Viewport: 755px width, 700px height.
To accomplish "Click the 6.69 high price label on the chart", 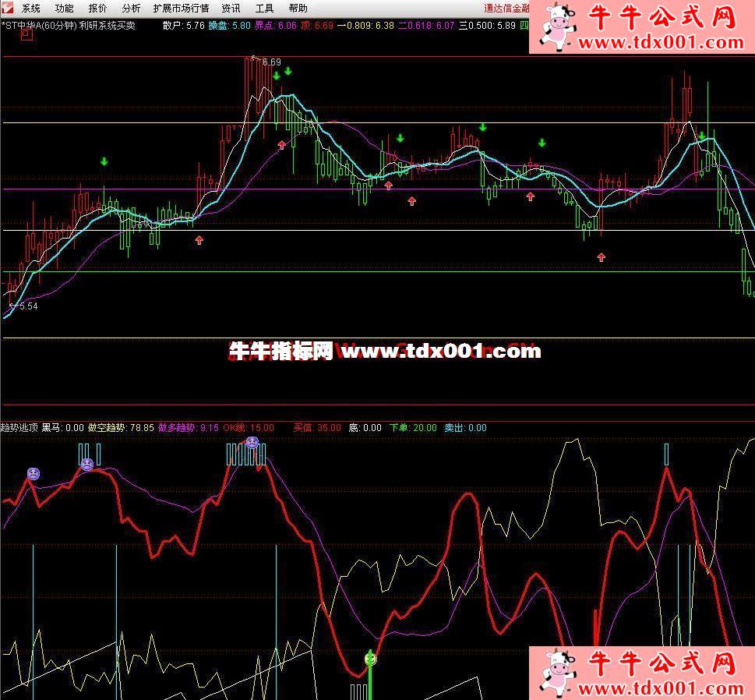I will tap(271, 62).
